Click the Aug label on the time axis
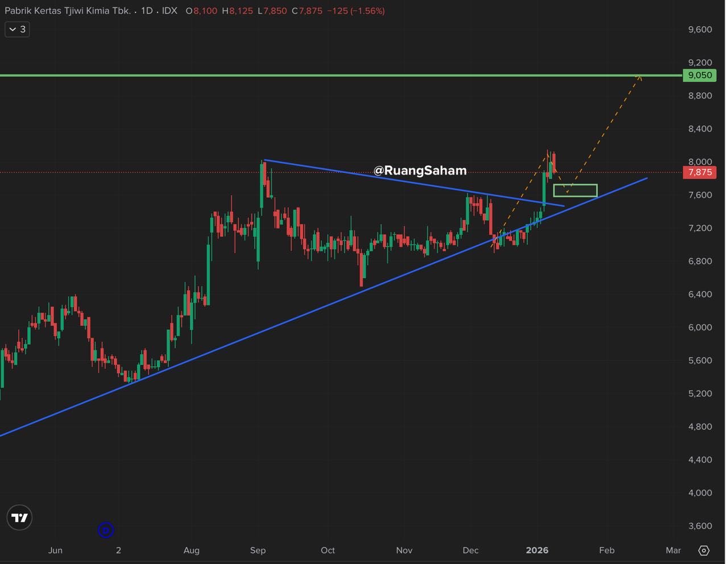Screen dimensions: 728x564 192,550
